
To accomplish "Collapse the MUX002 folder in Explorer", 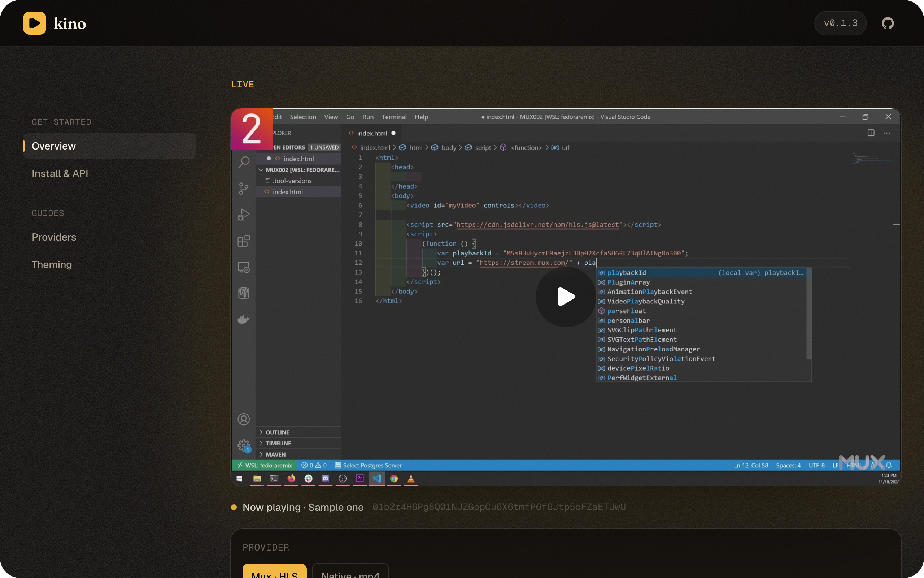I will pos(299,170).
